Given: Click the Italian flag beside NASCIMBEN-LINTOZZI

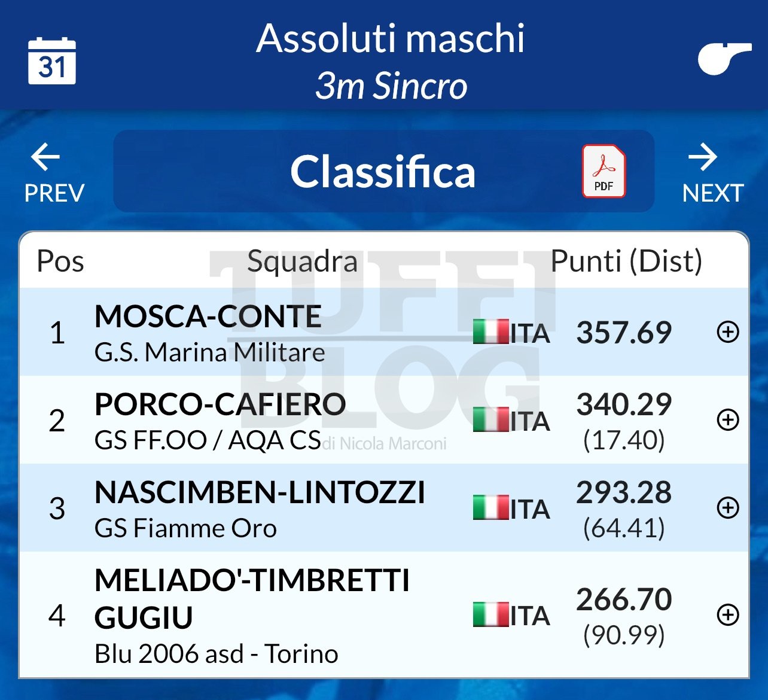Looking at the screenshot, I should 490,508.
